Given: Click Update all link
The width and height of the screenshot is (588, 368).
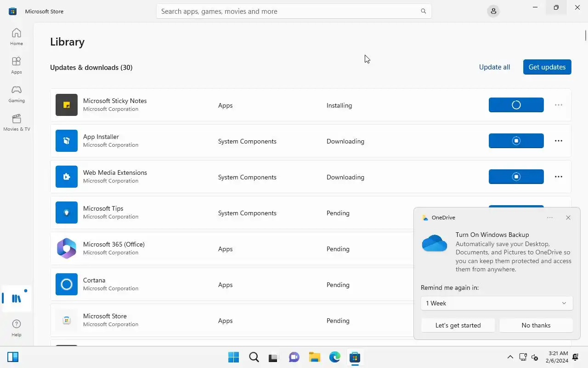Looking at the screenshot, I should 494,67.
